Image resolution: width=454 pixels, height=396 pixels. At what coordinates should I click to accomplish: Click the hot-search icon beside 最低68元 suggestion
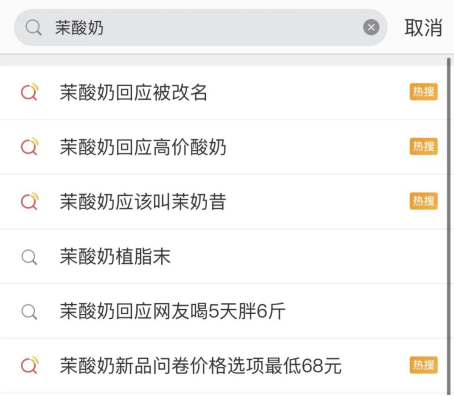[x=30, y=365]
